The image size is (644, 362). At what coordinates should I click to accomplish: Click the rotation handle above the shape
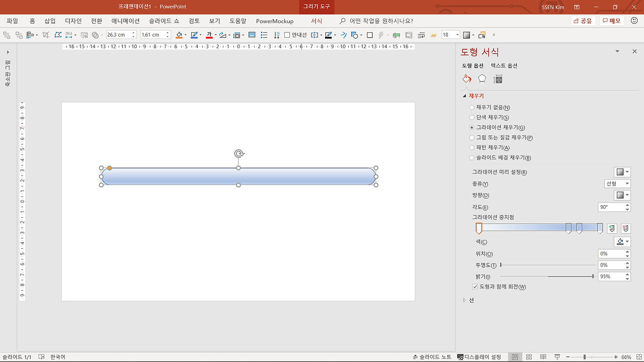coord(239,154)
